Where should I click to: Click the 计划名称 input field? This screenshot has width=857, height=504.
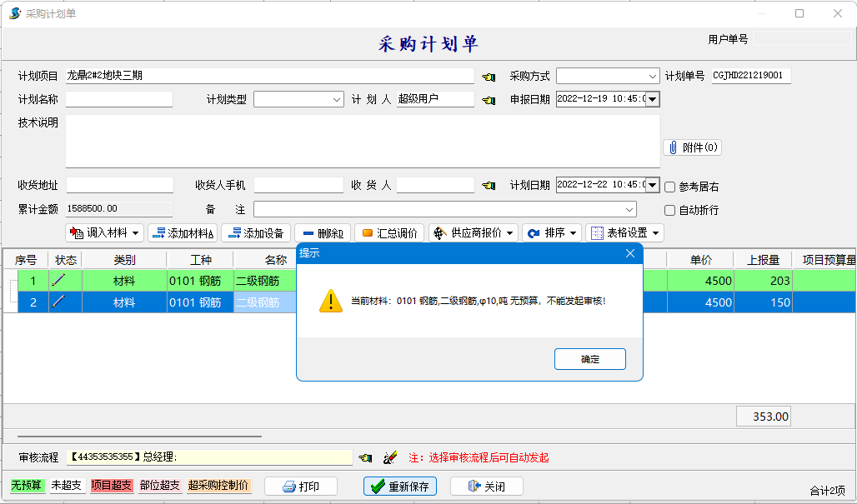[119, 99]
